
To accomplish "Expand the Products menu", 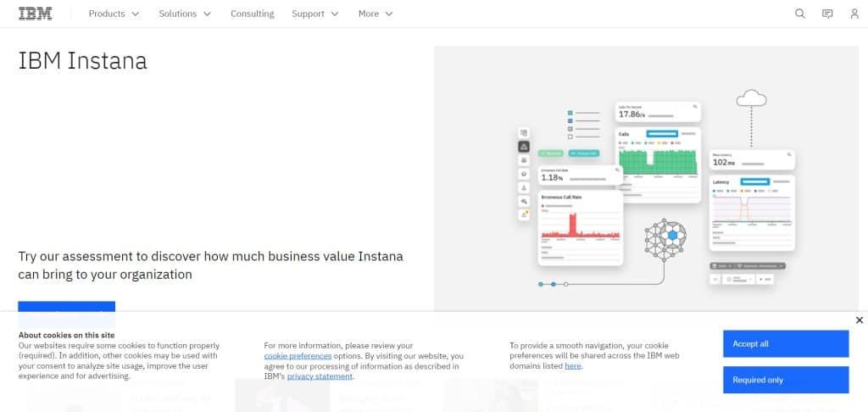I will pos(114,14).
